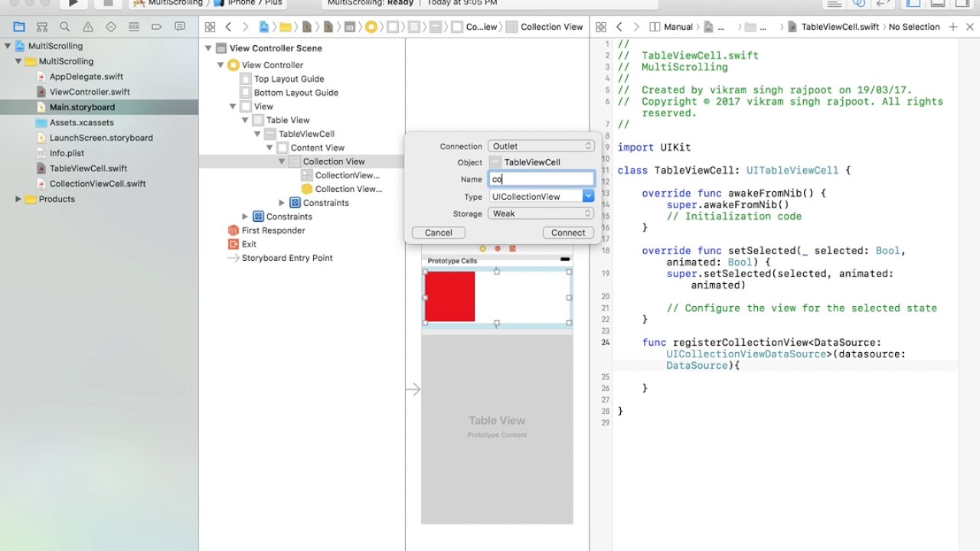Open storyboard editor related items grid icon

coord(210,27)
